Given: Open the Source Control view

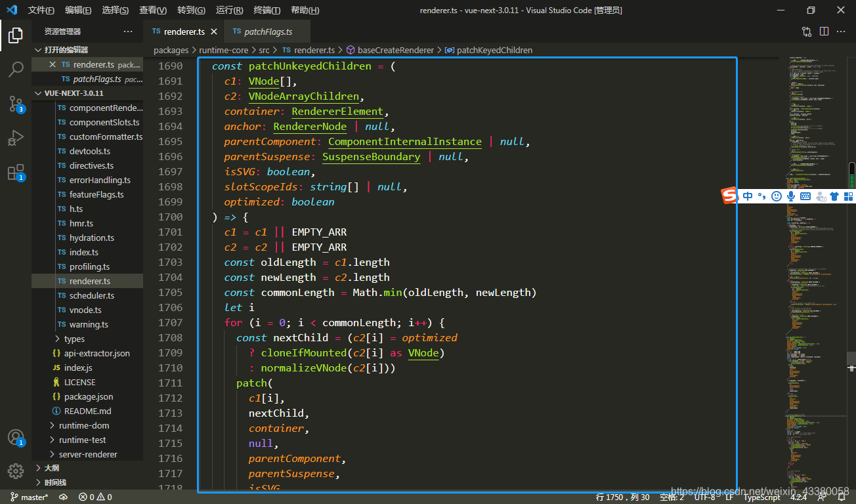Looking at the screenshot, I should pos(16,104).
